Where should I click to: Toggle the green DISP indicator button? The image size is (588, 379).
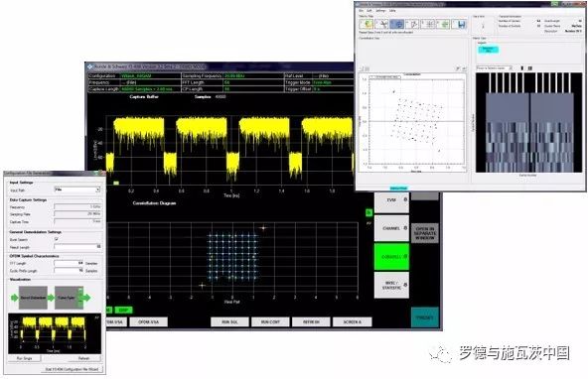tap(123, 311)
